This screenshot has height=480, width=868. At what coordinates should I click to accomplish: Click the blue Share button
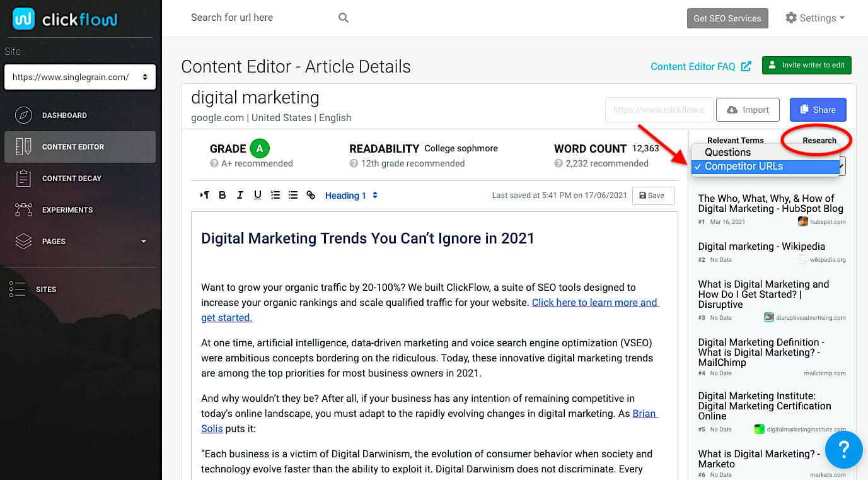click(x=818, y=110)
